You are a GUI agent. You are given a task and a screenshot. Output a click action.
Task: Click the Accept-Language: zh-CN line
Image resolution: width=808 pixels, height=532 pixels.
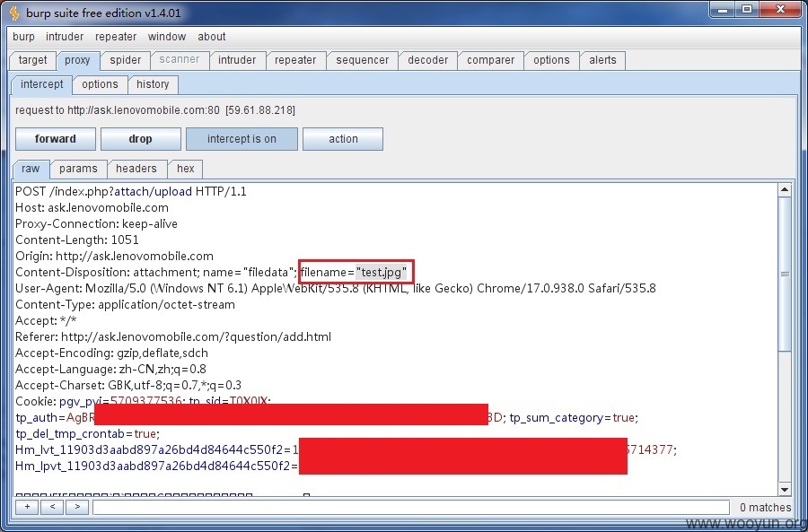(x=110, y=370)
